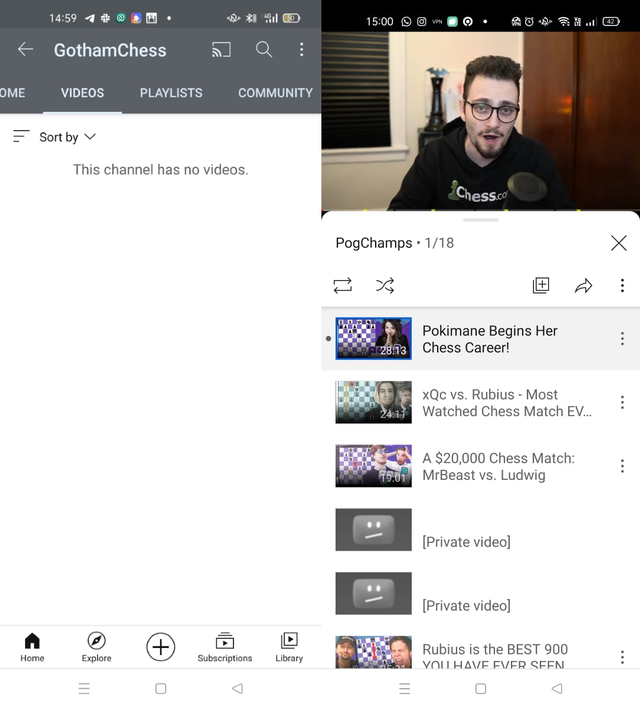Tap the right phone's Wi-Fi status icon
Viewport: 640px width, 708px height.
(563, 21)
